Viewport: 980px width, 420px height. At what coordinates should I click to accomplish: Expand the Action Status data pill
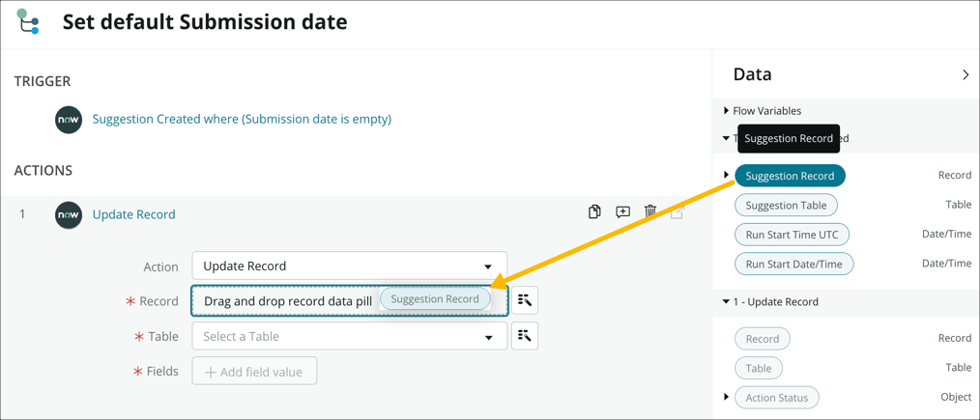pyautogui.click(x=726, y=397)
